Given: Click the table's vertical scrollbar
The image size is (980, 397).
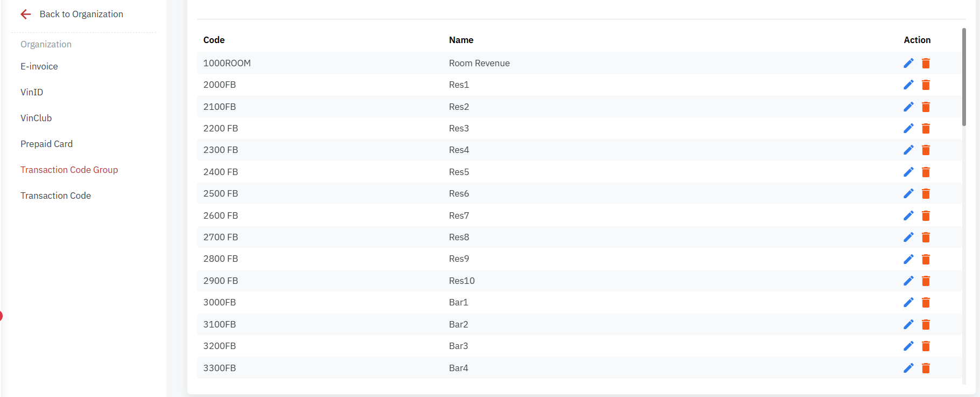Looking at the screenshot, I should click(964, 77).
